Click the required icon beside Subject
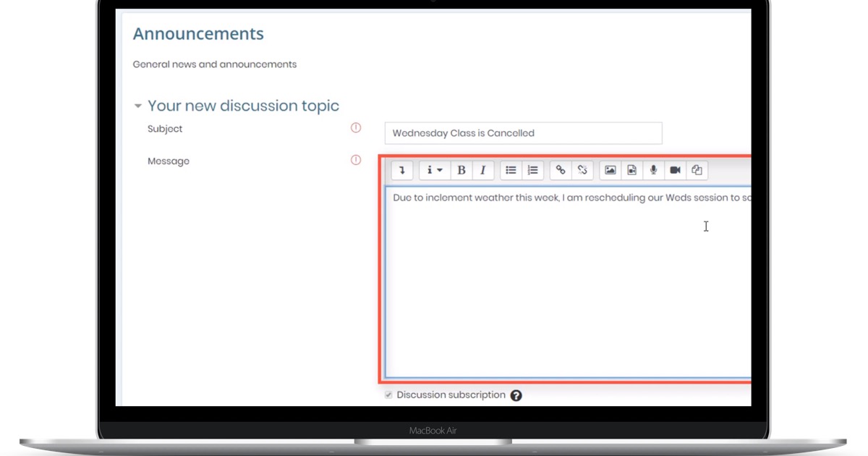The height and width of the screenshot is (456, 868). [x=356, y=128]
